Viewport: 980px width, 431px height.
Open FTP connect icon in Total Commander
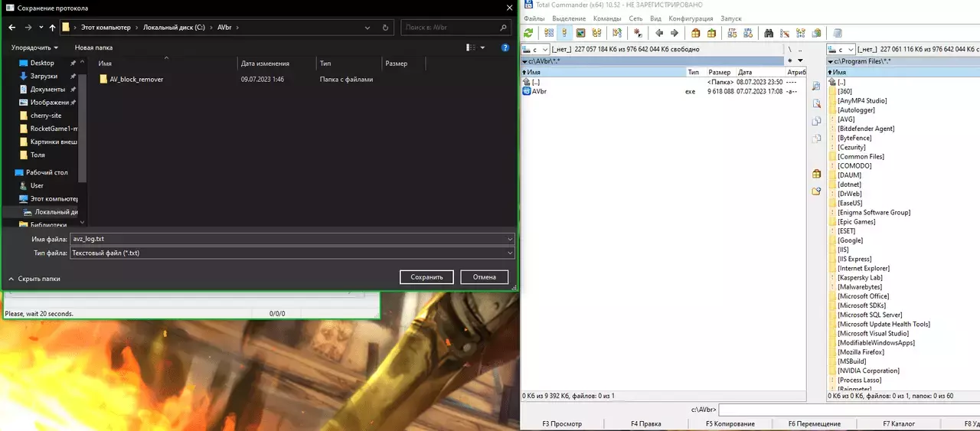732,33
